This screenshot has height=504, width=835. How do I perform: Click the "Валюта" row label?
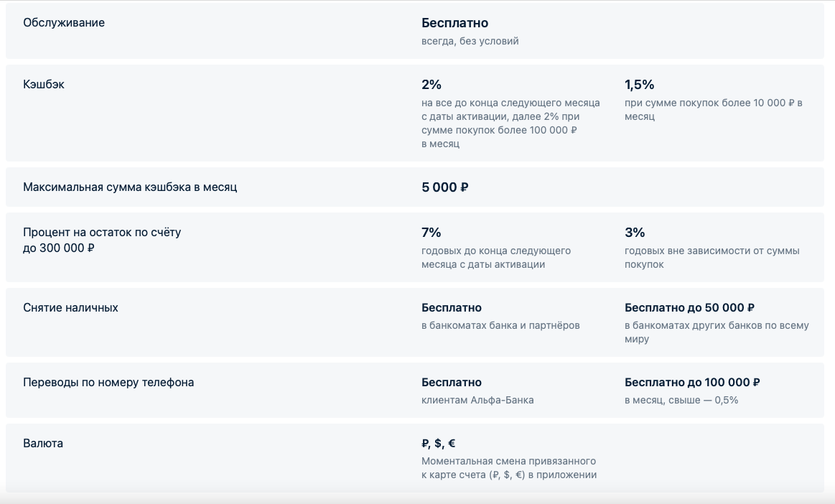tap(43, 444)
